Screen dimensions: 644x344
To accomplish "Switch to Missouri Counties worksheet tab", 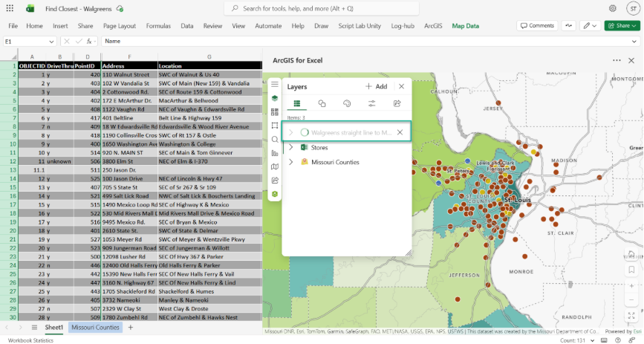I will click(95, 328).
